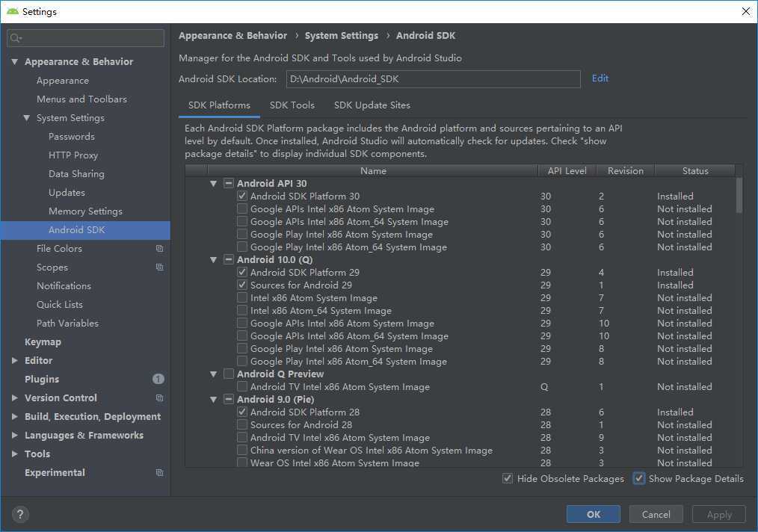
Task: Toggle Hide Obsolete Packages checkbox
Action: pos(508,478)
